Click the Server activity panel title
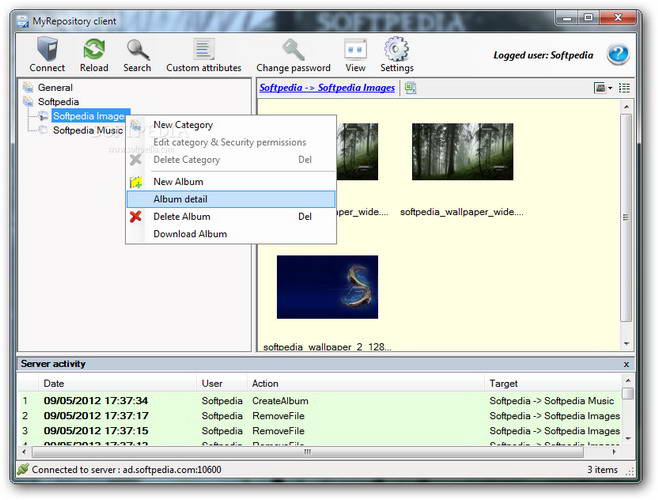 click(x=53, y=364)
